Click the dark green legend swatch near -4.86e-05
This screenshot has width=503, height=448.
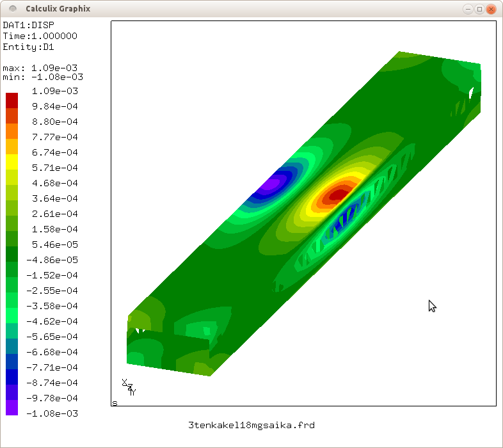[x=12, y=254]
